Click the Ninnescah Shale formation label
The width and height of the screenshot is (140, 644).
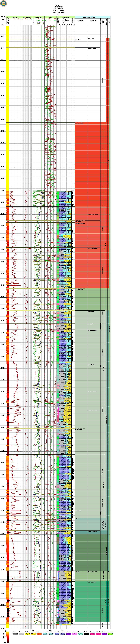click(x=92, y=48)
